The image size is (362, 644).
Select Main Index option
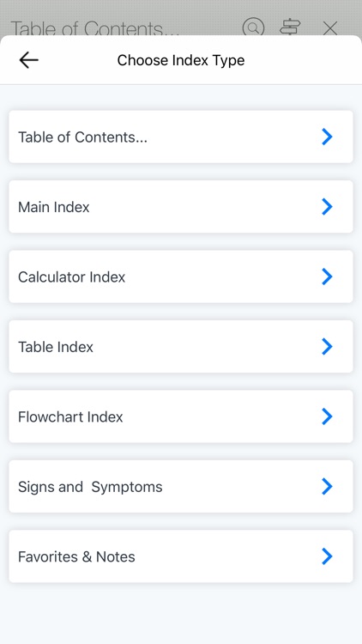pyautogui.click(x=181, y=207)
